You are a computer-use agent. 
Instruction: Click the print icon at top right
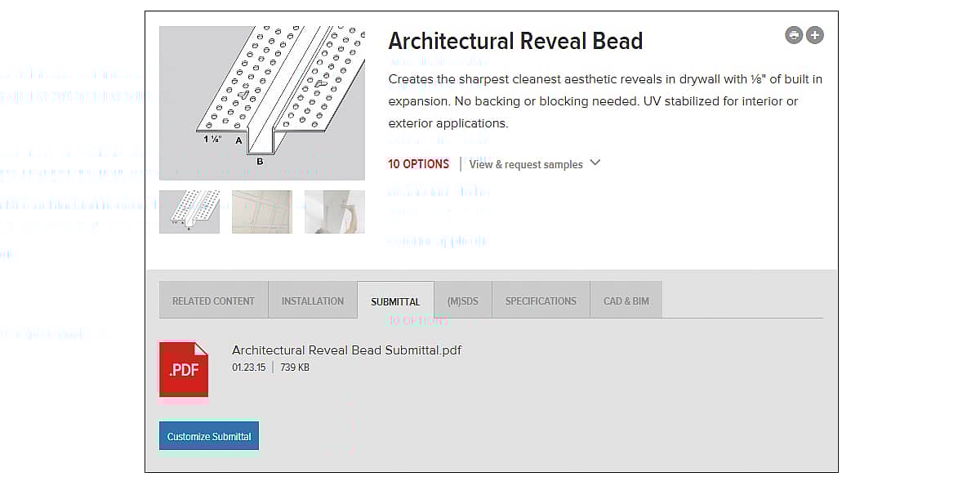(x=793, y=35)
